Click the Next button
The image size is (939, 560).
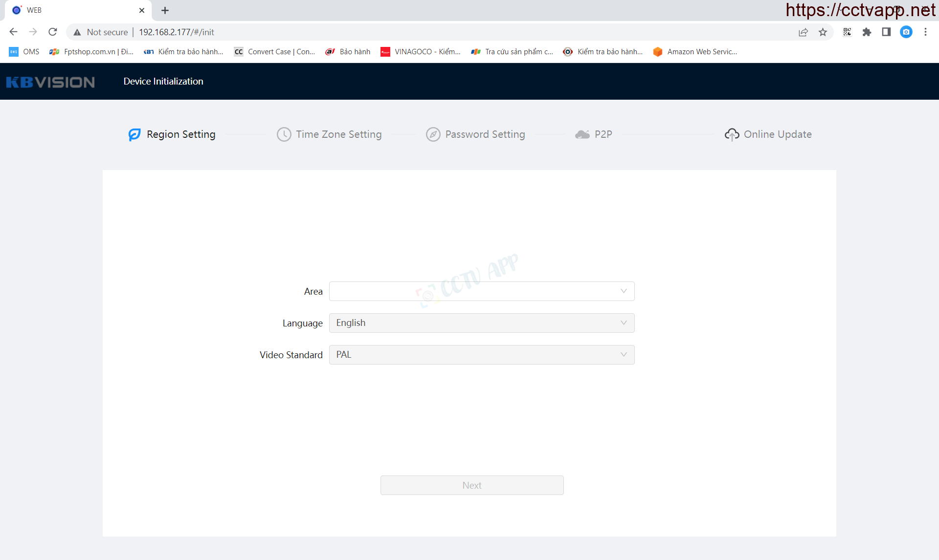click(x=471, y=485)
